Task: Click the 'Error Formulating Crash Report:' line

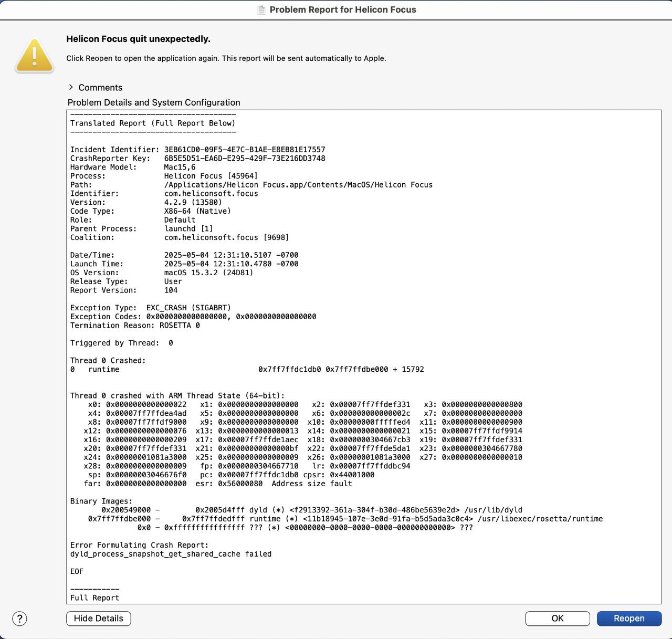Action: (x=140, y=546)
